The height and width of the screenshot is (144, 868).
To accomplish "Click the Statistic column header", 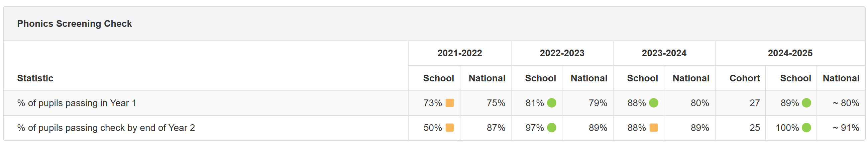I will pyautogui.click(x=35, y=78).
